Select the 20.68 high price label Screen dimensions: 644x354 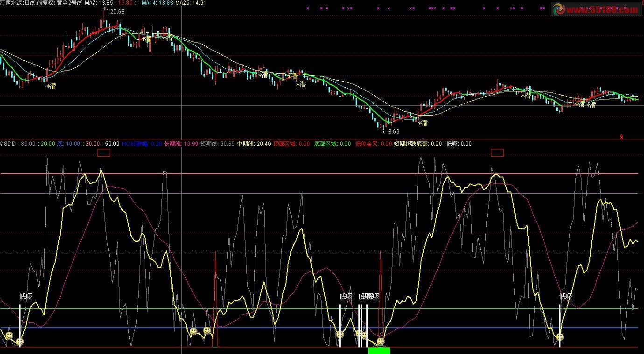pyautogui.click(x=117, y=12)
